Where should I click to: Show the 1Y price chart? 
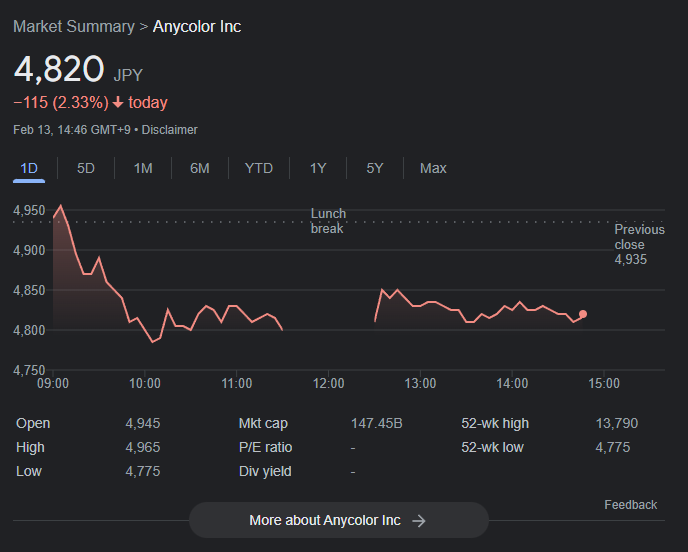coord(318,168)
